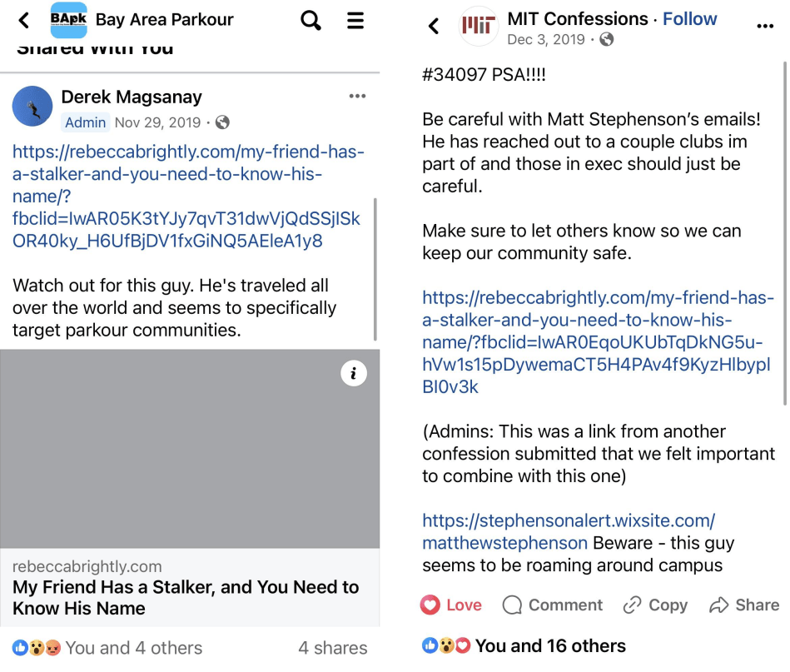This screenshot has height=672, width=790.
Task: View the 4 shares on Derek's post
Action: 332,648
